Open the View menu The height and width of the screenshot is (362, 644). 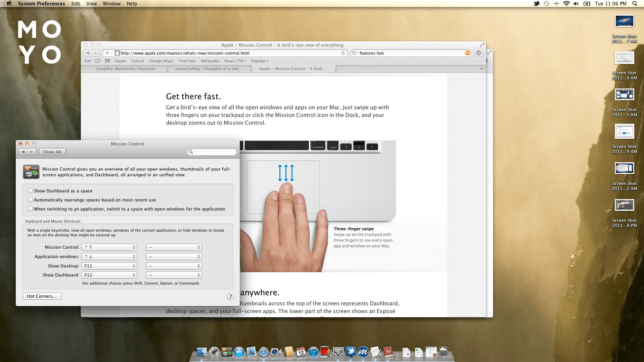pyautogui.click(x=91, y=4)
